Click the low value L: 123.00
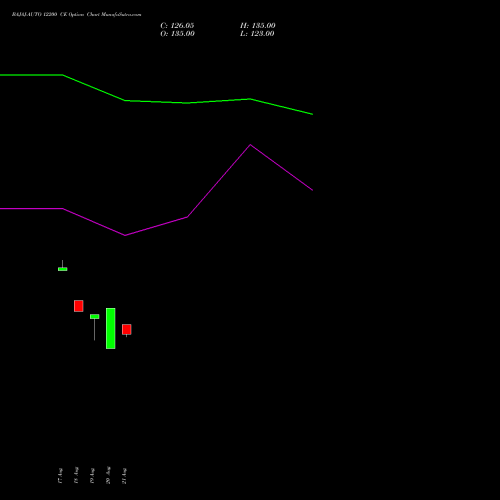This screenshot has height=500, width=500. [257, 34]
